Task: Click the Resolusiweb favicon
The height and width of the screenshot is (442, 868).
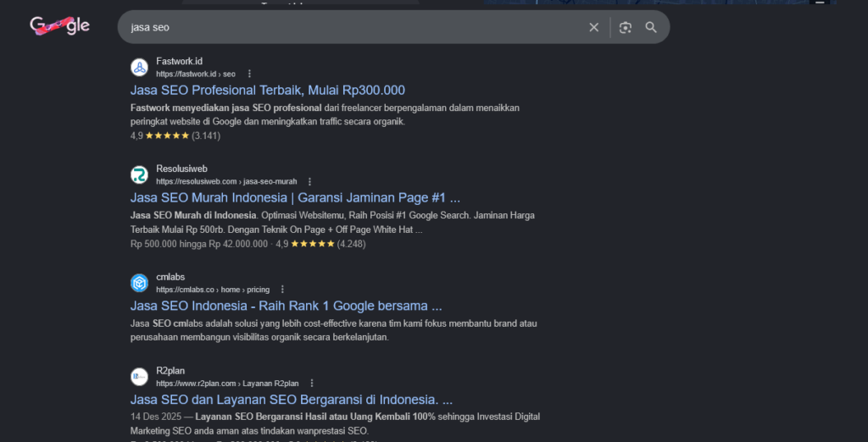Action: click(x=140, y=174)
